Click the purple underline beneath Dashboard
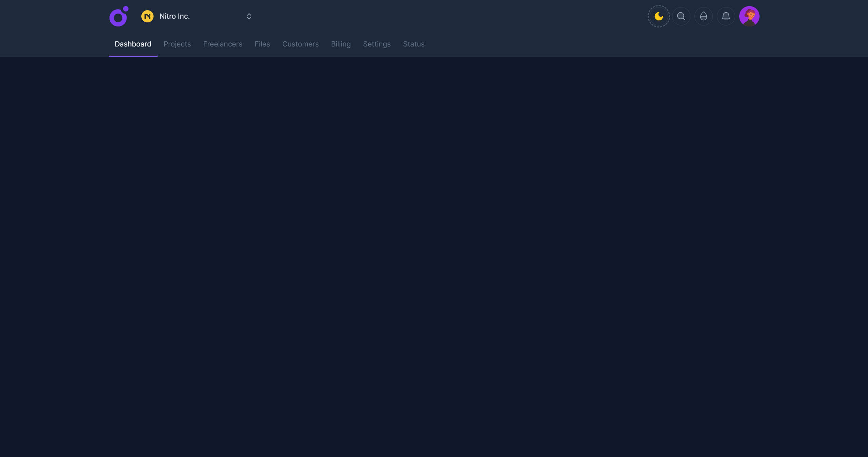 point(133,56)
